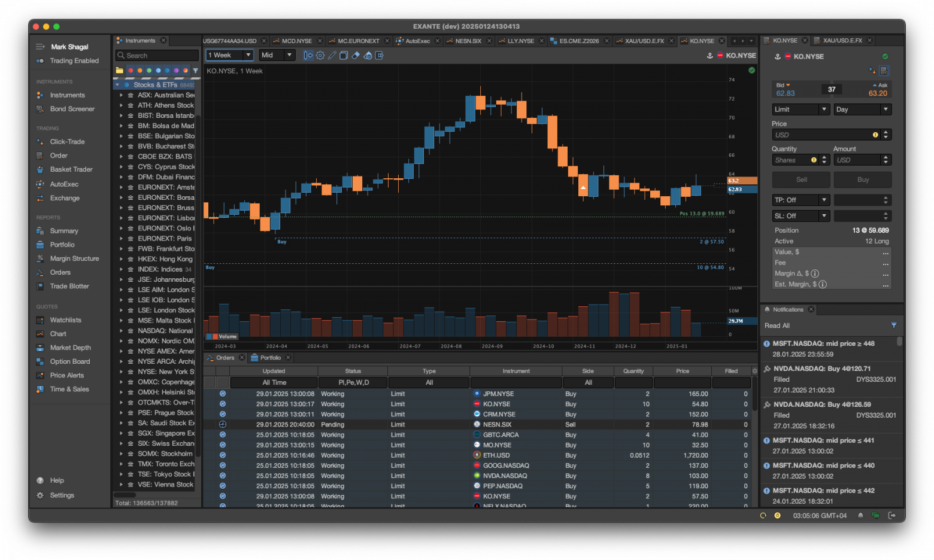Click the instrument Search field
Screen dimensions: 934x560
(x=157, y=56)
